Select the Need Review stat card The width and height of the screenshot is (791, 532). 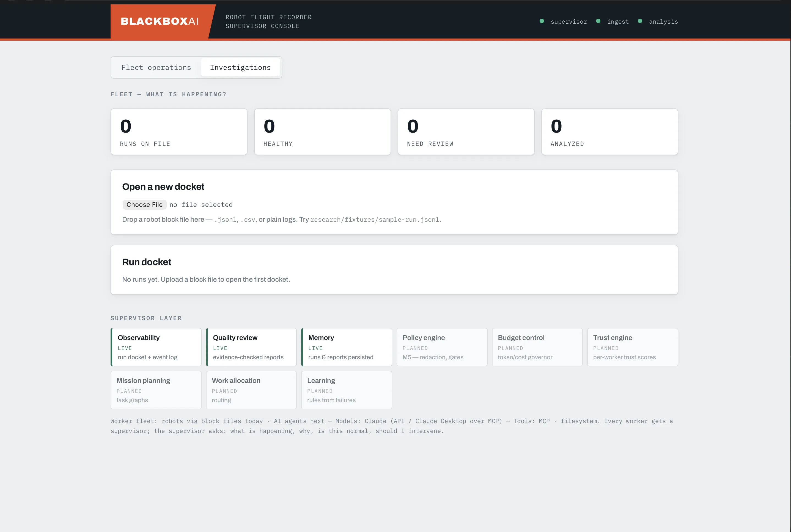pos(466,132)
